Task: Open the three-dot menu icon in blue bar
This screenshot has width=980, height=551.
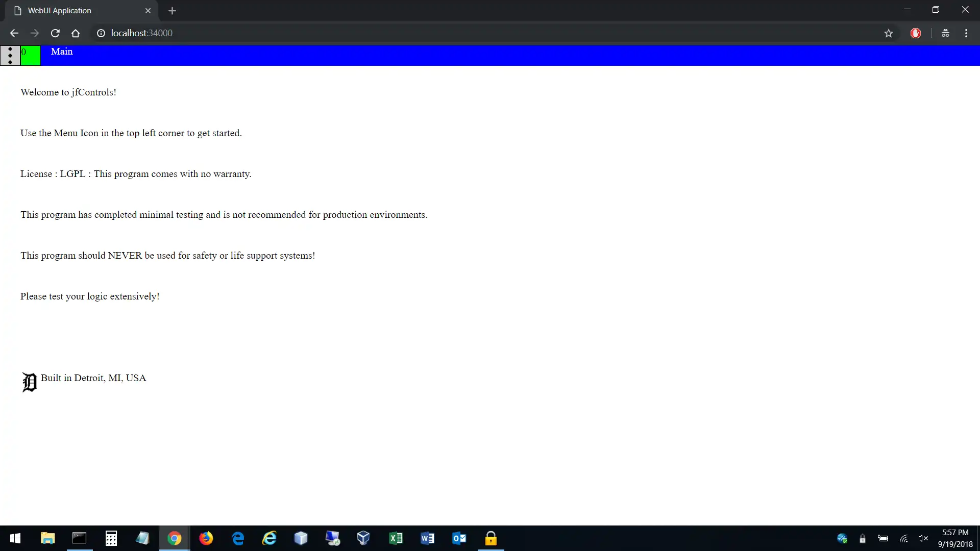Action: tap(10, 55)
